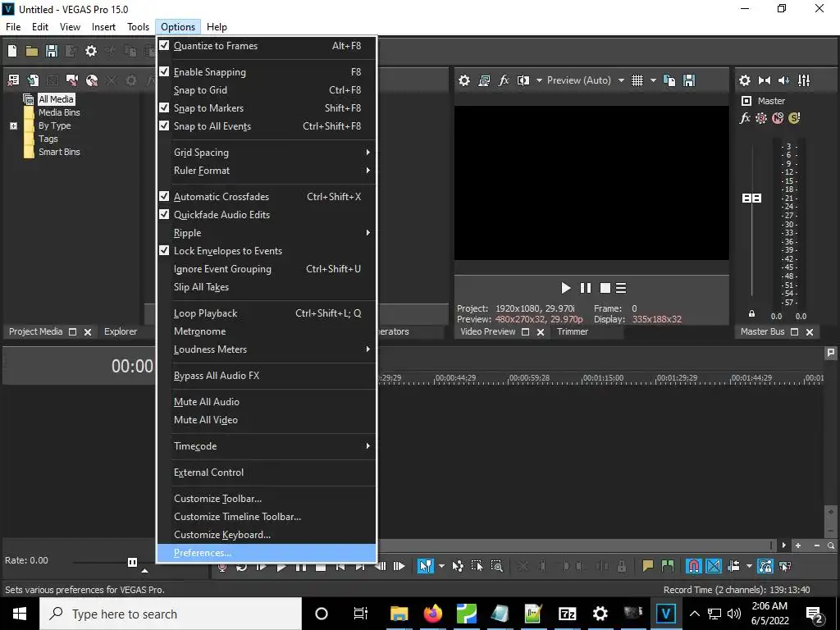Click the Master bus Solo icon

tap(794, 118)
